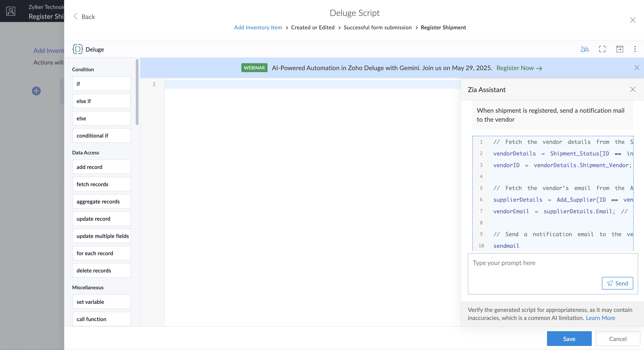
Task: Click the vendorDetails code line in Zia
Action: pyautogui.click(x=563, y=153)
